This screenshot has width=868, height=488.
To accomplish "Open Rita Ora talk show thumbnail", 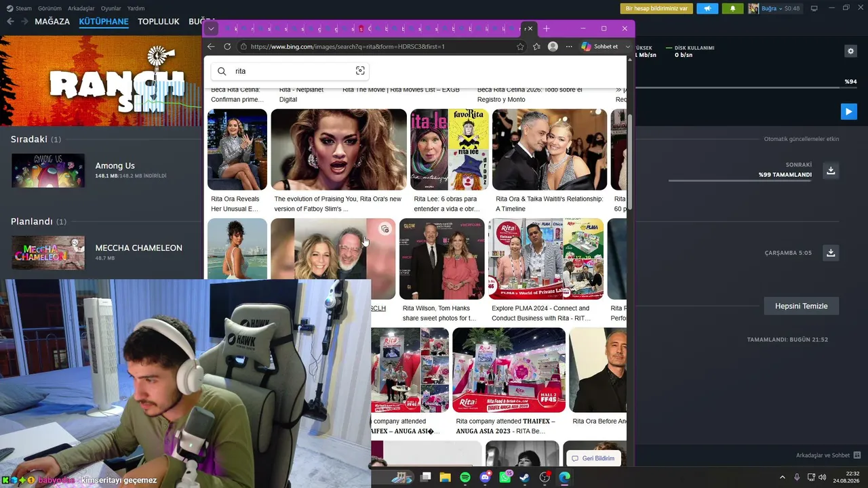I will 237,150.
